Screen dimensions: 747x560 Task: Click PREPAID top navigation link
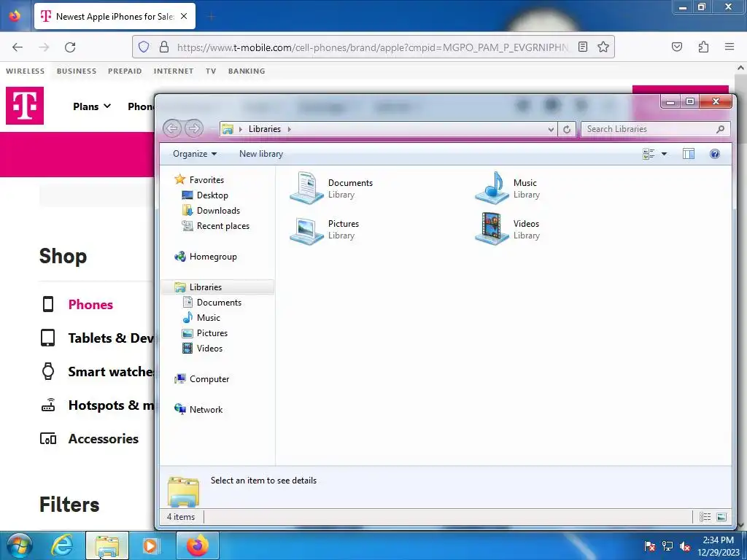(125, 71)
